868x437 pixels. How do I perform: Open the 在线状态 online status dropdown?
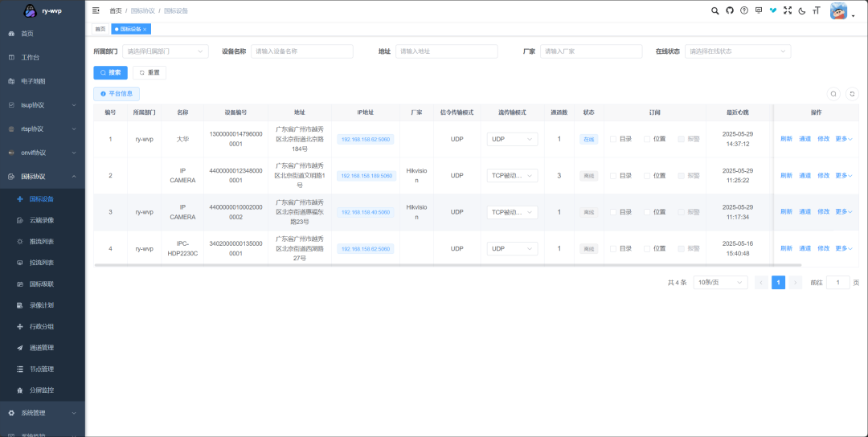(x=737, y=51)
